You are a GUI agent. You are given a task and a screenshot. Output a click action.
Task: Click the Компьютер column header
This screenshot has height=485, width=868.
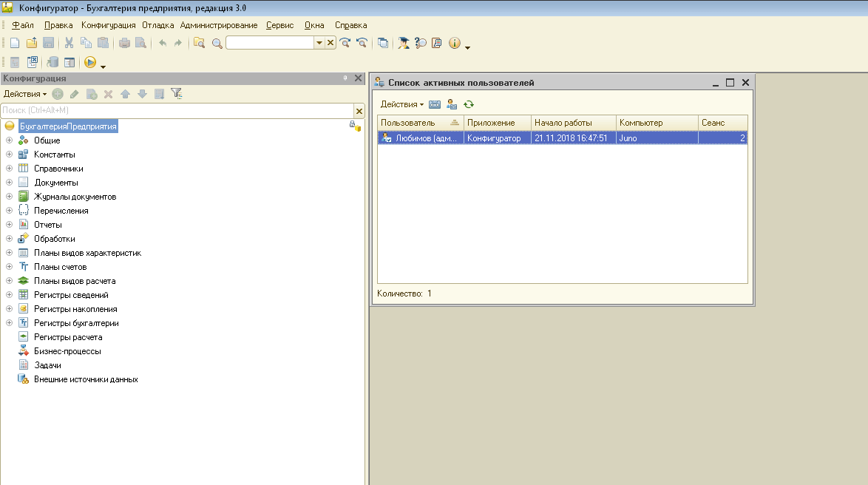(657, 122)
